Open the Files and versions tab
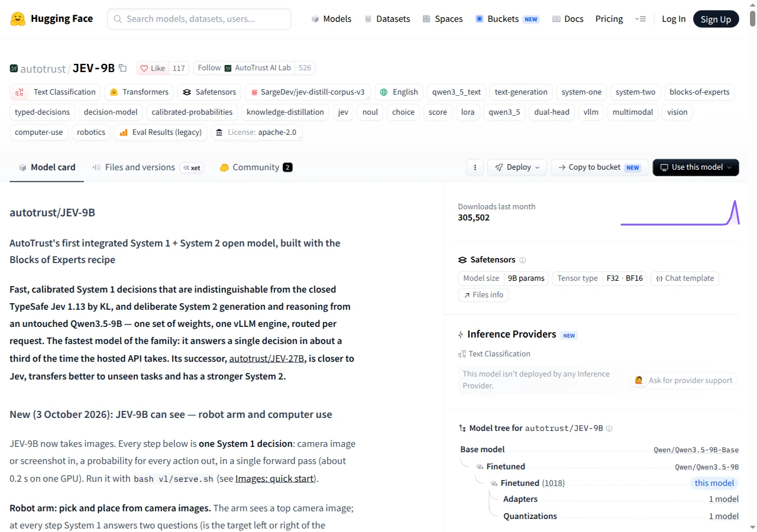 pyautogui.click(x=147, y=167)
